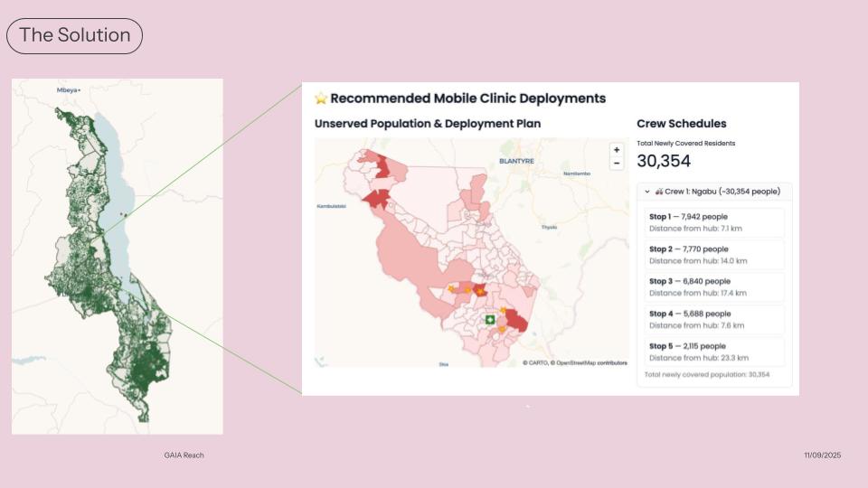Click the Crew Schedules heading
The image size is (868, 488).
click(682, 124)
